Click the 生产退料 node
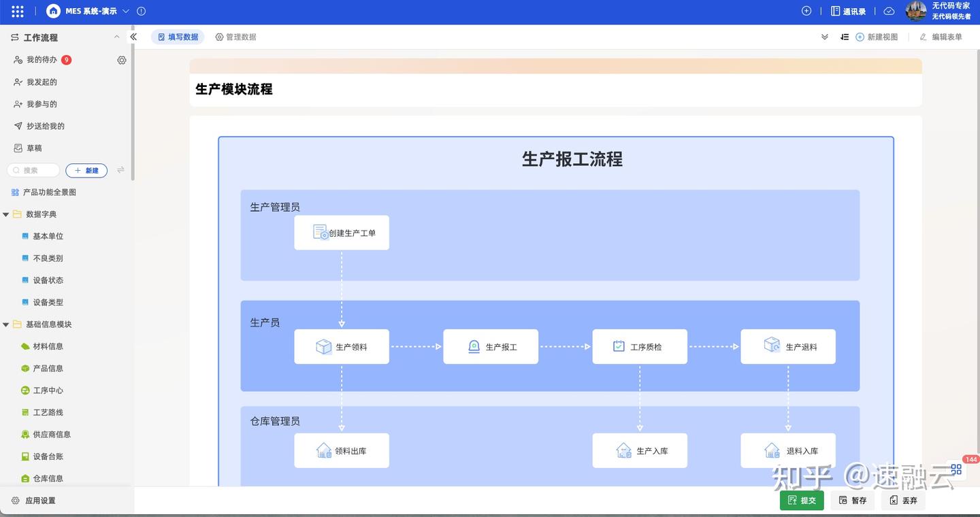 [787, 346]
